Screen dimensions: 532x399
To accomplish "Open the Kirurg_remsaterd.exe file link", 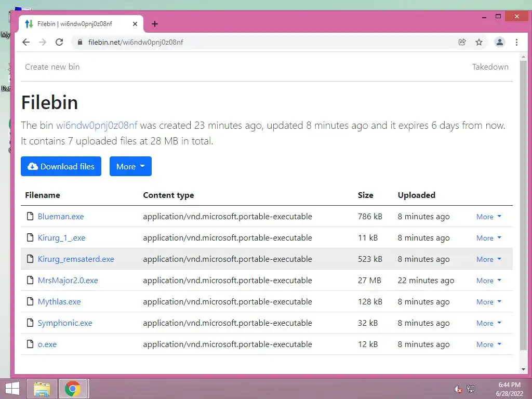I will 76,259.
